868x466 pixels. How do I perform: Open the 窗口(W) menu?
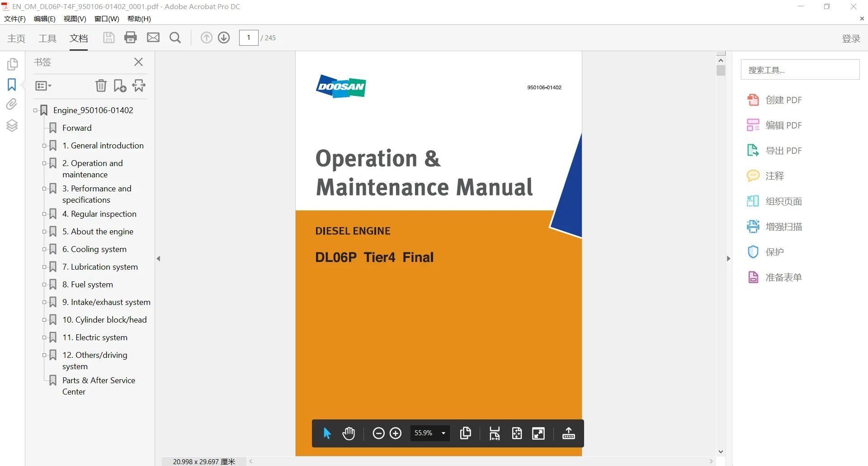(x=107, y=19)
